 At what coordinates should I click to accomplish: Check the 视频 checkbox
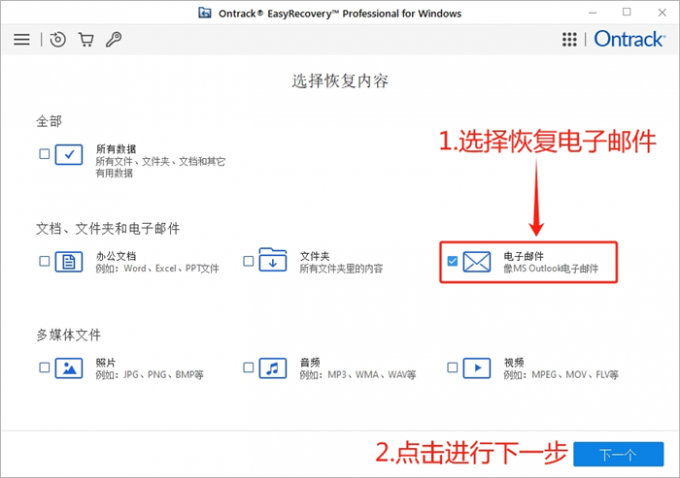pyautogui.click(x=452, y=368)
